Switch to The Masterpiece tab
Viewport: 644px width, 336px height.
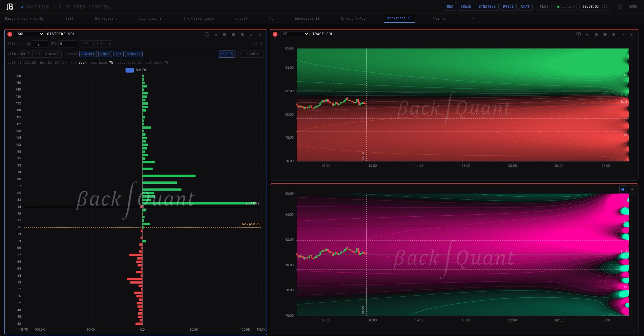click(x=199, y=18)
